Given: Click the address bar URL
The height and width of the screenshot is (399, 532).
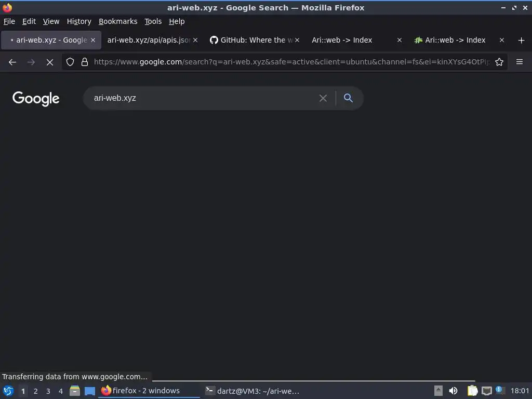Looking at the screenshot, I should pyautogui.click(x=292, y=62).
